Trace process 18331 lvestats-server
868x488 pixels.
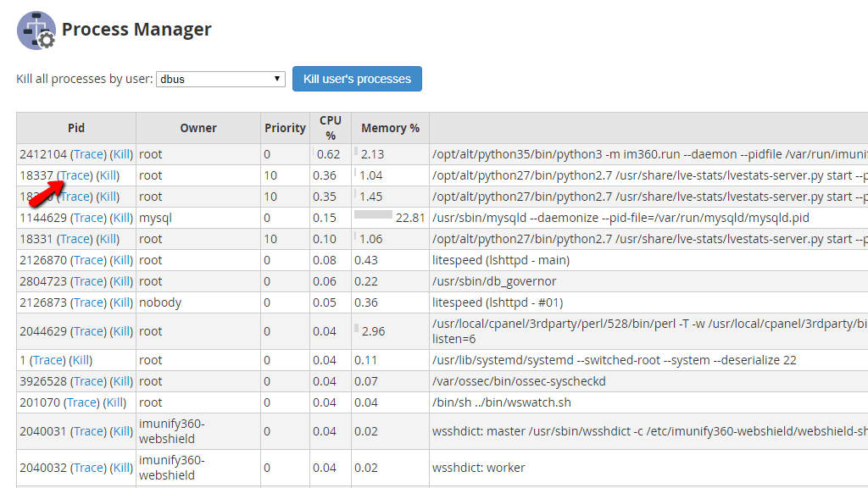[75, 239]
